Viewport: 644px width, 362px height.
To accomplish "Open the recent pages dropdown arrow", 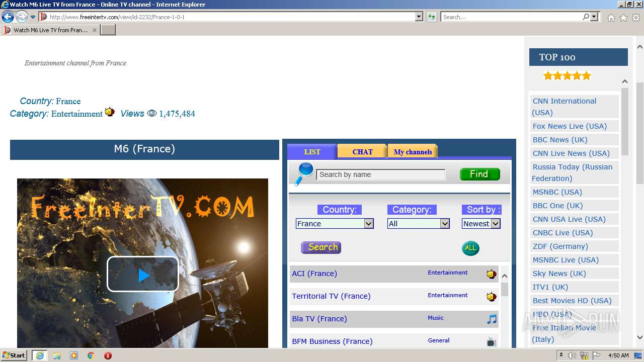I will [33, 17].
